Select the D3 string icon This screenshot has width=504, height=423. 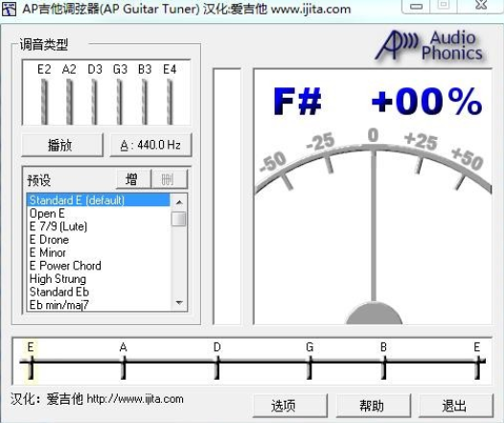(x=94, y=102)
